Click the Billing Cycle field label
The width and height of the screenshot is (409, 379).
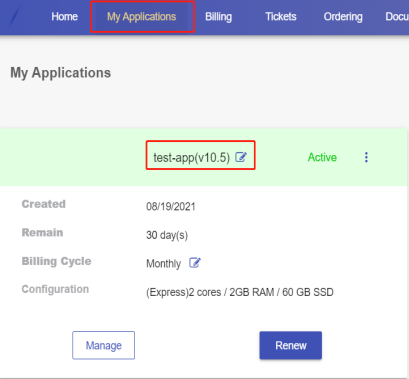click(x=56, y=261)
